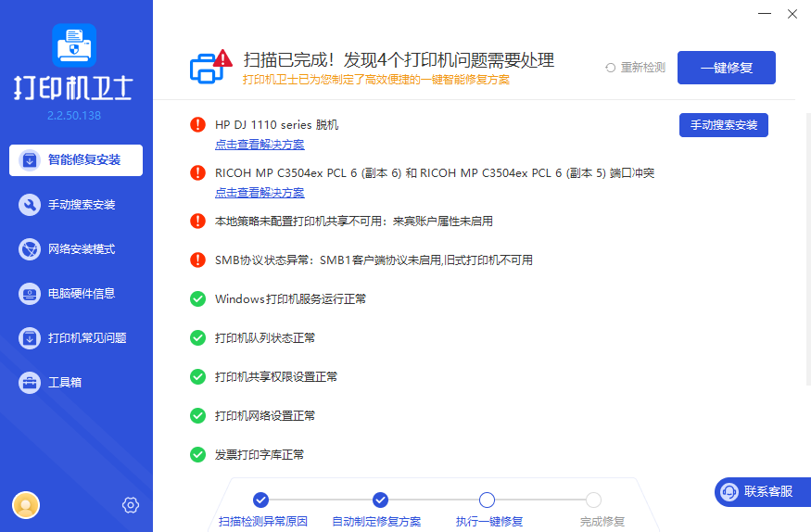Click green check for 打印机共享权限设置正常

click(197, 376)
